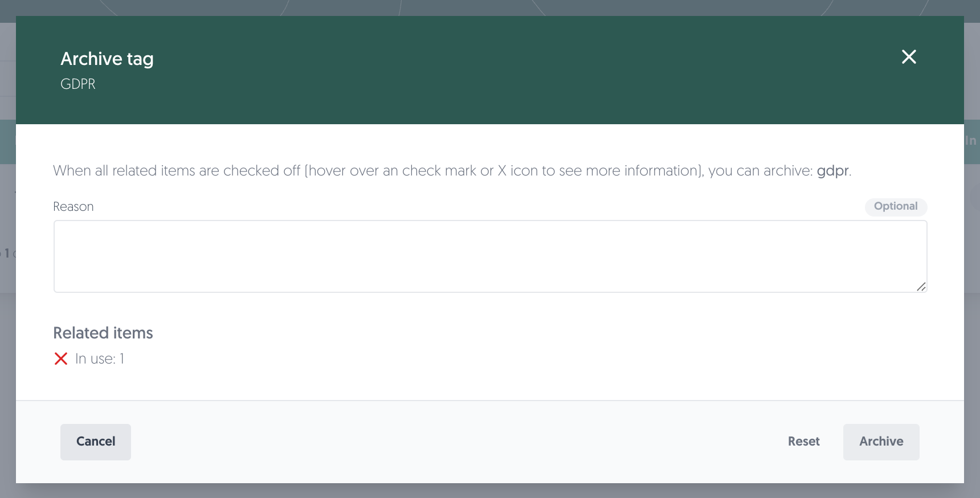Viewport: 980px width, 498px height.
Task: Click the Reason textarea resize handle
Action: click(x=921, y=287)
